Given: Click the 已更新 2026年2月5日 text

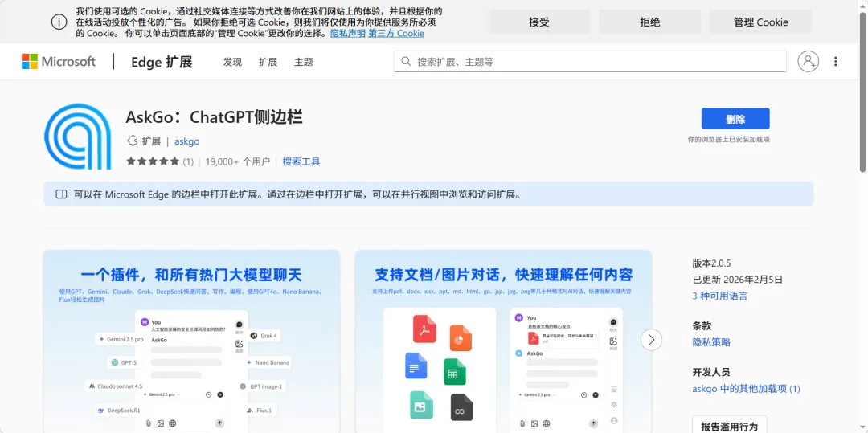Looking at the screenshot, I should tap(737, 280).
